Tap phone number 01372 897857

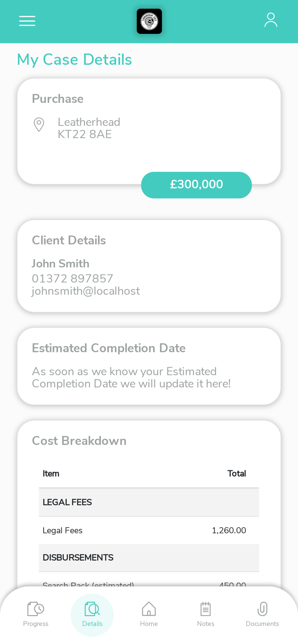[73, 279]
